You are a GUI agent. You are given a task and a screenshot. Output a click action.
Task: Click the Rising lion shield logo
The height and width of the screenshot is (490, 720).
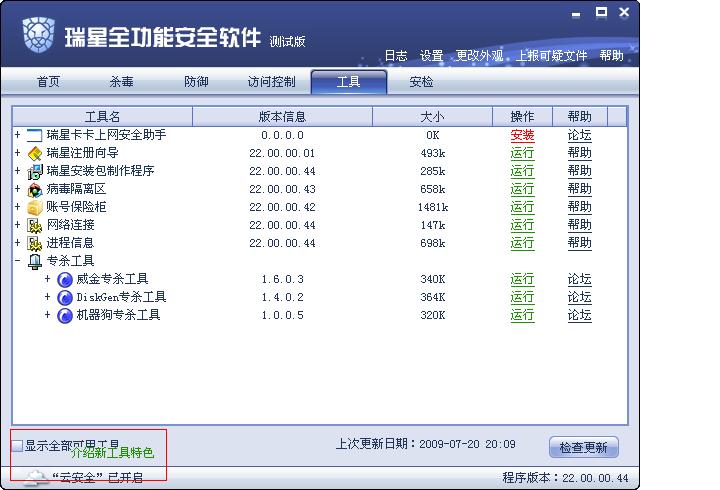[x=39, y=35]
